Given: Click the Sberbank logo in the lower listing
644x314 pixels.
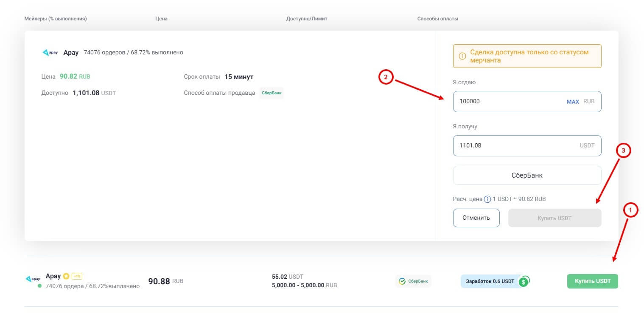Looking at the screenshot, I should click(x=402, y=281).
